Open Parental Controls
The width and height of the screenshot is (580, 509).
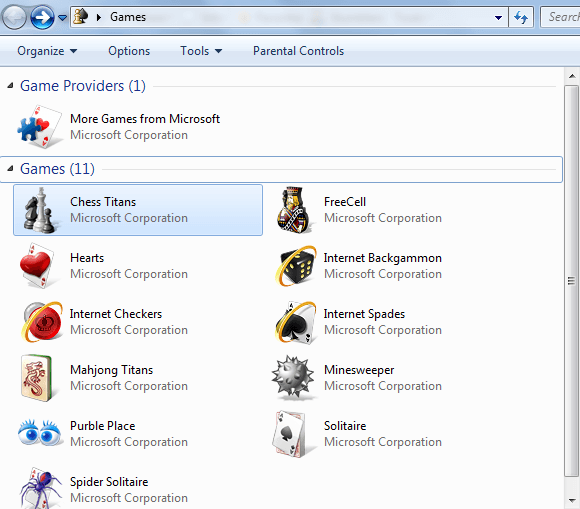pyautogui.click(x=298, y=51)
